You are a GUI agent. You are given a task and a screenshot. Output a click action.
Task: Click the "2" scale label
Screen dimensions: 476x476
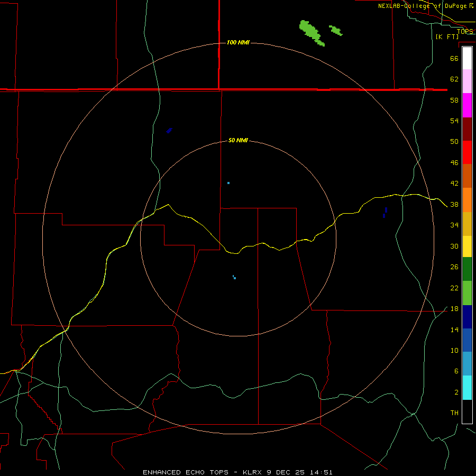click(456, 392)
